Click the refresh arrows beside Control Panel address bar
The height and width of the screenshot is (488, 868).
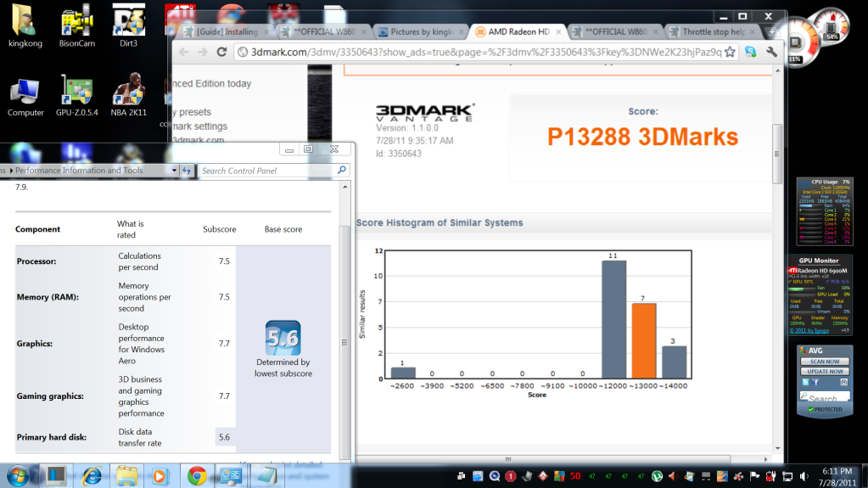pyautogui.click(x=187, y=171)
